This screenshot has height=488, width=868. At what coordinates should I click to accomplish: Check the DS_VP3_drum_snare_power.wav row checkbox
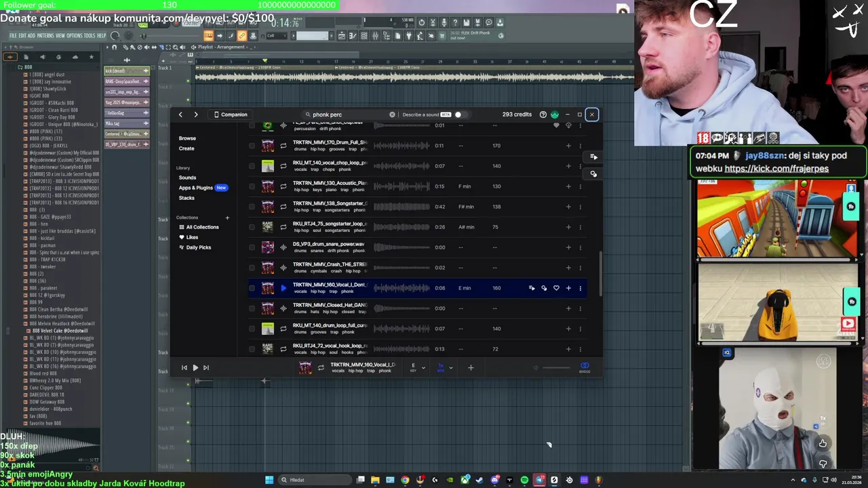[x=252, y=247]
